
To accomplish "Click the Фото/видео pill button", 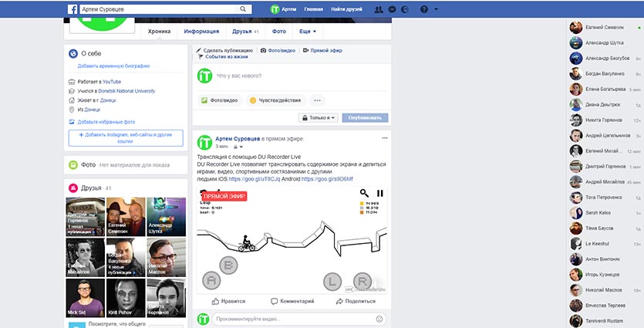I will [x=221, y=100].
